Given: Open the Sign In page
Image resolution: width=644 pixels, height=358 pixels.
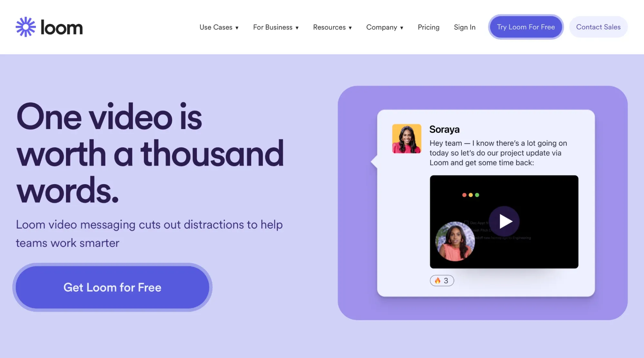Looking at the screenshot, I should (x=465, y=27).
